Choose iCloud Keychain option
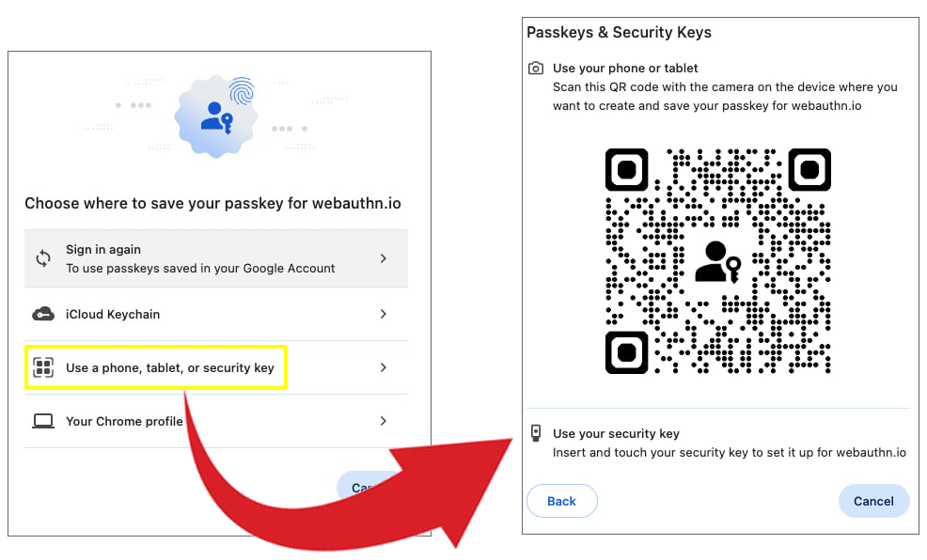This screenshot has width=927, height=560. coord(113,314)
